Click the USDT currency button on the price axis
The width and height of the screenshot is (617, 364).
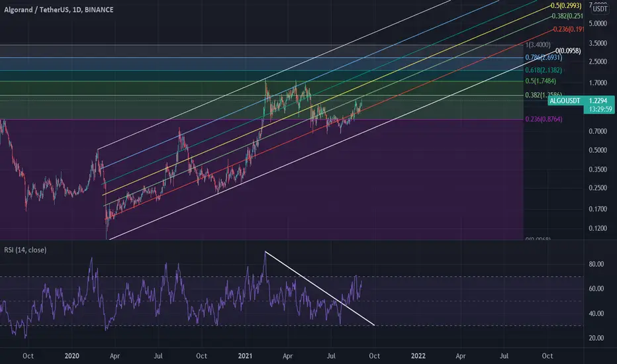tap(600, 9)
